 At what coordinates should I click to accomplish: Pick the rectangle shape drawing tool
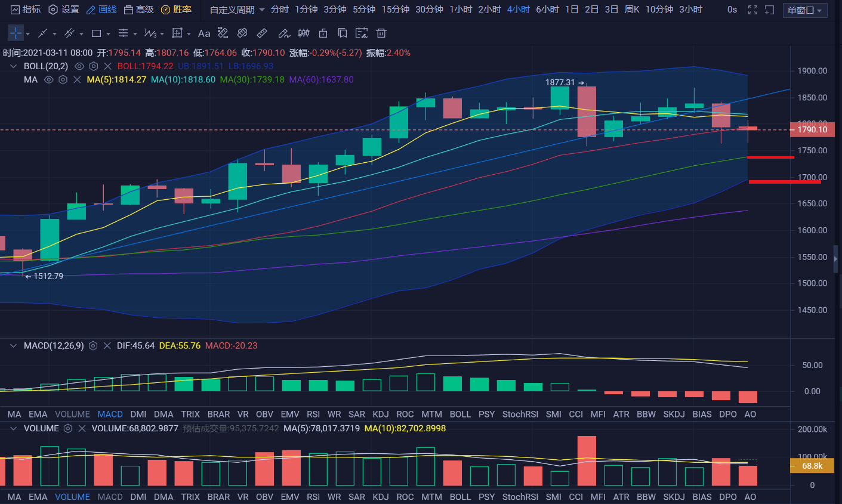[96, 33]
